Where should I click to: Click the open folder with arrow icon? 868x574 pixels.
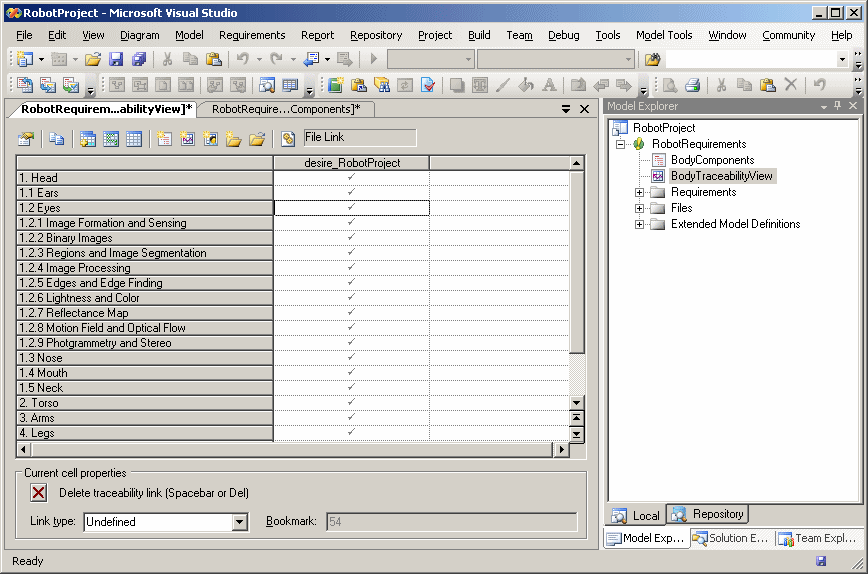(x=256, y=138)
